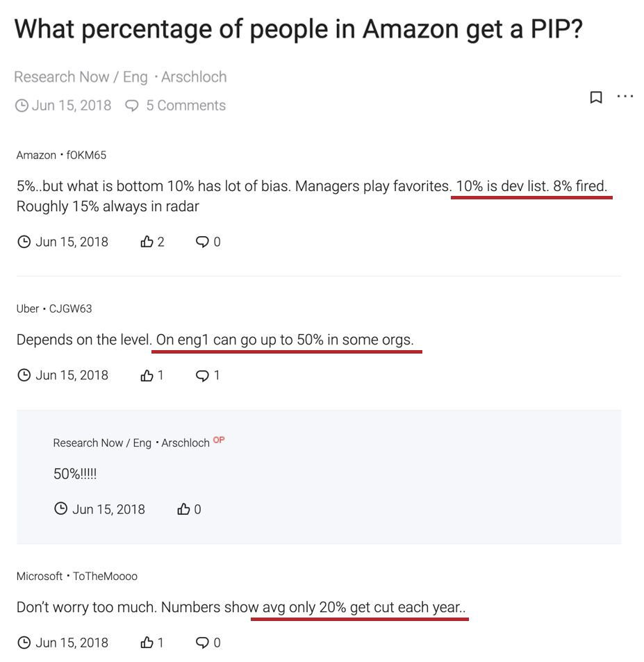Click the thumbs up on CJGW63's comment
The width and height of the screenshot is (644, 662).
148,374
